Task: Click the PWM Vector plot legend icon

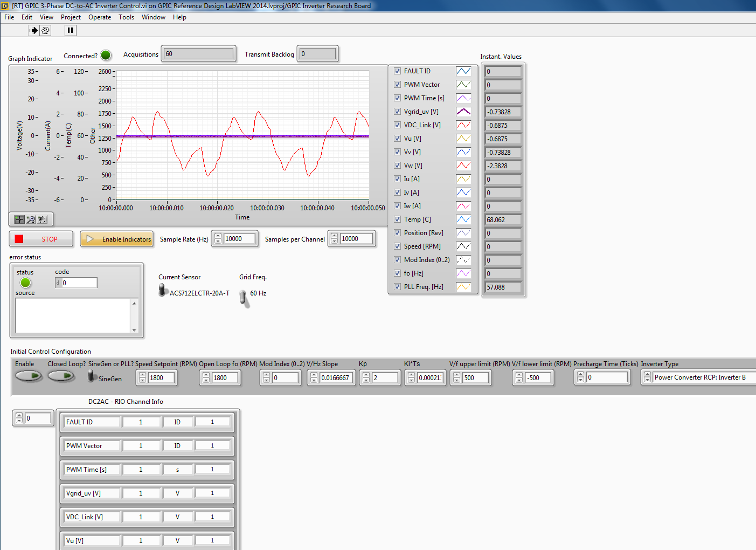Action: pyautogui.click(x=463, y=85)
